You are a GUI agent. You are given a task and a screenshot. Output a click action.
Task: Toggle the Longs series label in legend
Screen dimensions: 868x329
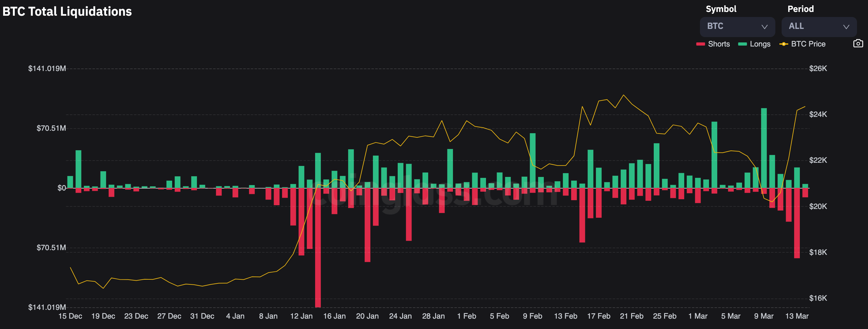click(x=760, y=44)
